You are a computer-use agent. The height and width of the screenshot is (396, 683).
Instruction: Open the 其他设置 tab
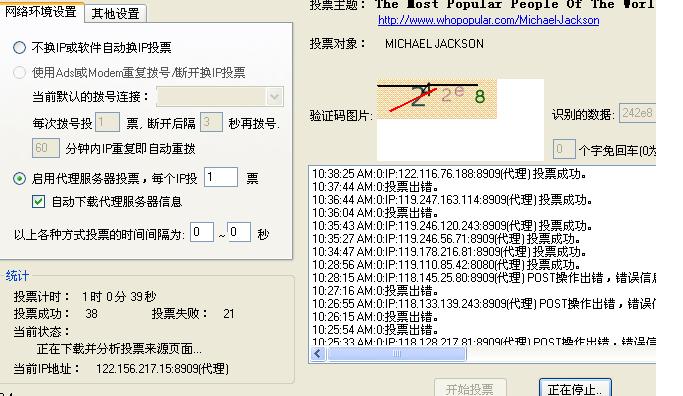click(115, 14)
